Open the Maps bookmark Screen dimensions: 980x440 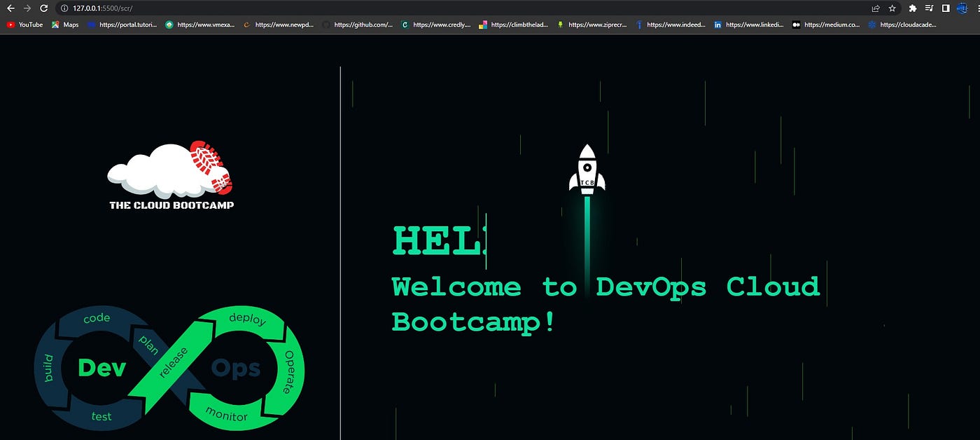click(65, 25)
